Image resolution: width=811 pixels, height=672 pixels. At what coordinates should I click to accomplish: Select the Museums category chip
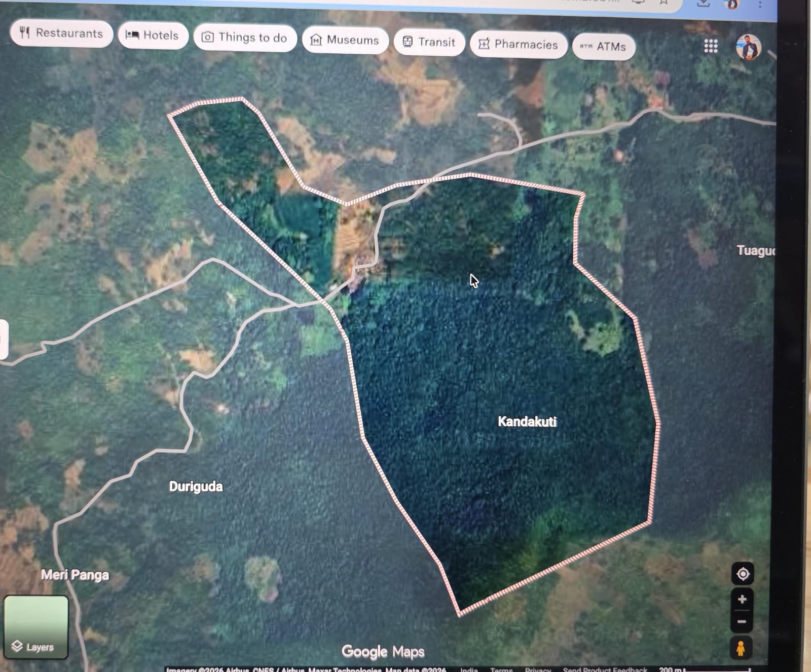point(345,41)
